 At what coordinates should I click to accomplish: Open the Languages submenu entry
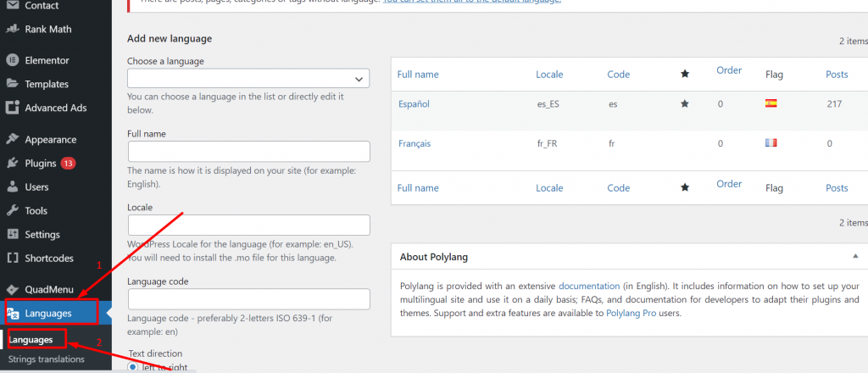click(x=31, y=340)
